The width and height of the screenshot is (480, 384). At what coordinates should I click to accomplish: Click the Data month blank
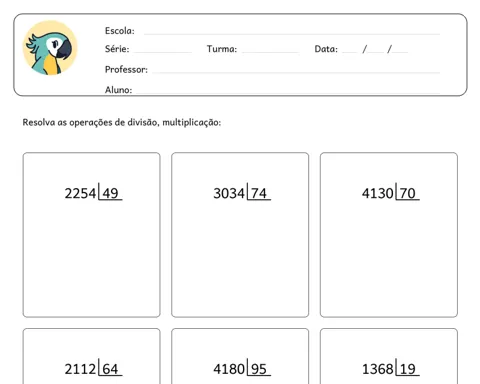[x=376, y=51]
